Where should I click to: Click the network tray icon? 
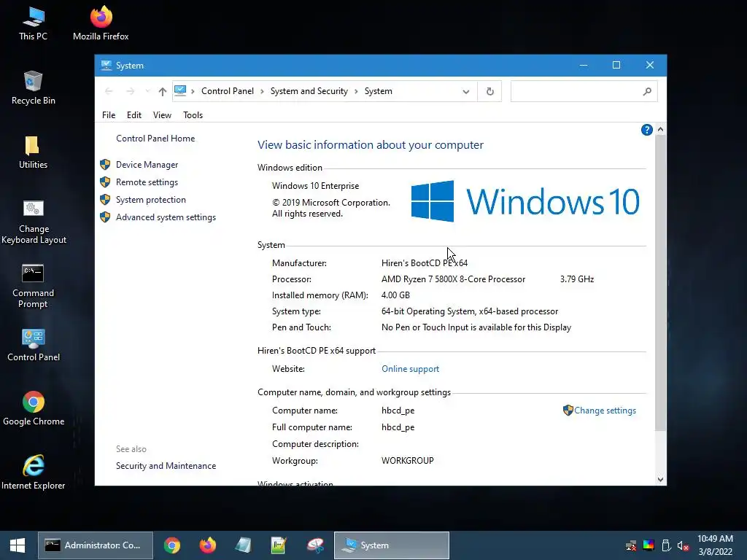click(631, 545)
